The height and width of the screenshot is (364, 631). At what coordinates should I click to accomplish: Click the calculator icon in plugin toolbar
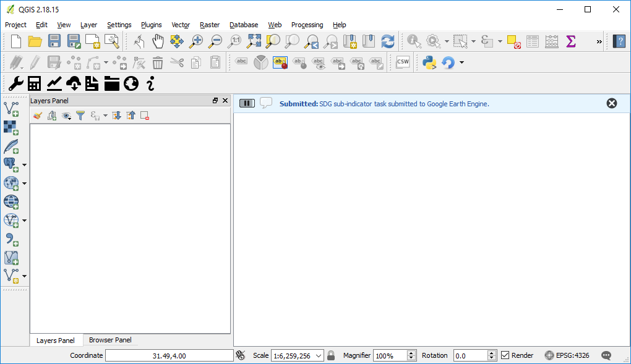coord(35,83)
